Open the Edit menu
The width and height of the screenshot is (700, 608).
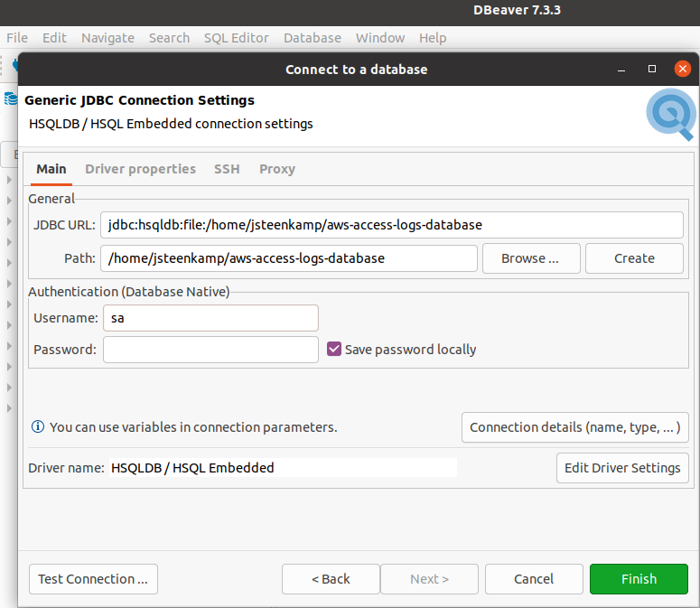coord(54,38)
